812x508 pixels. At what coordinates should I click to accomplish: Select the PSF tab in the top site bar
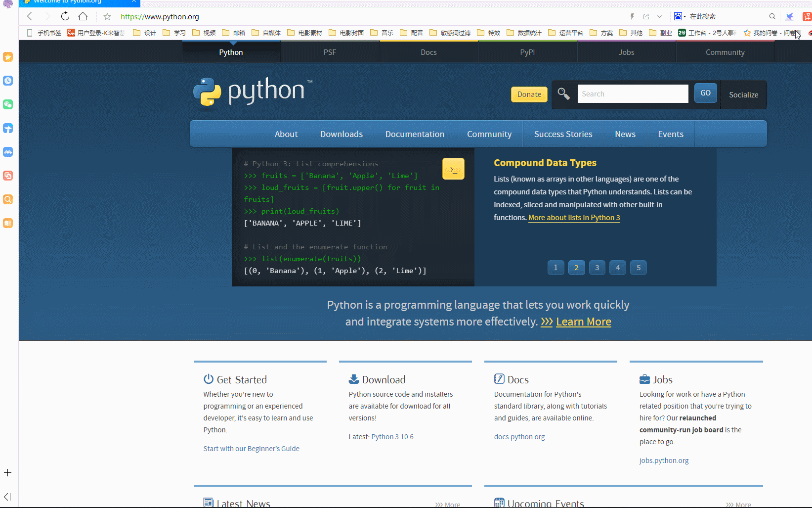pyautogui.click(x=330, y=52)
